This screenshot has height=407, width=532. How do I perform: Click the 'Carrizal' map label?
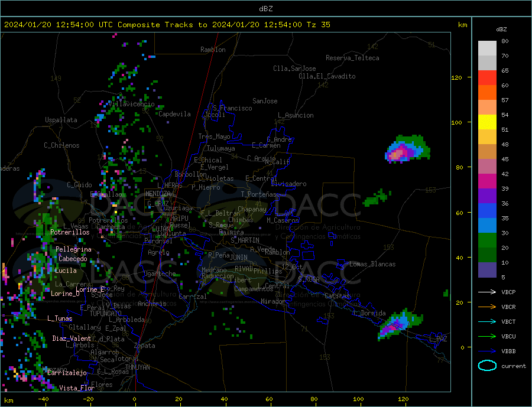tap(193, 297)
